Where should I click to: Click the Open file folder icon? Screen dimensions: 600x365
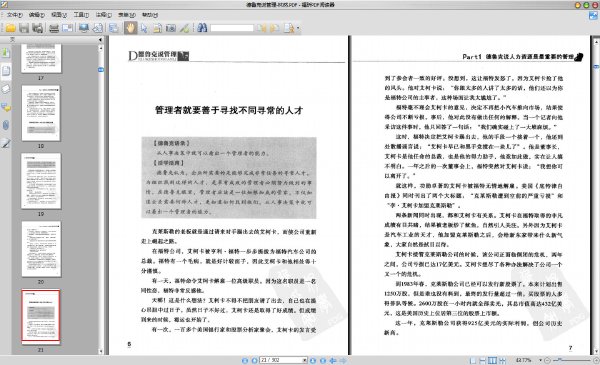10,28
